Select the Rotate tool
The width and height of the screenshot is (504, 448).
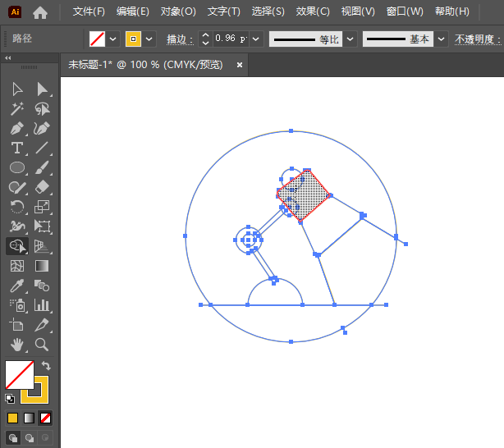[17, 207]
